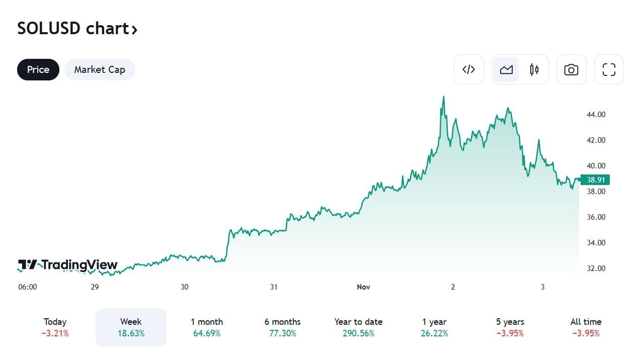Select the Price toggle
The image size is (644, 362).
tap(38, 69)
